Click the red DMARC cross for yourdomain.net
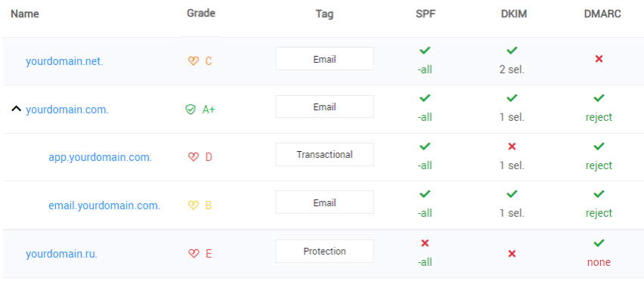Image resolution: width=644 pixels, height=281 pixels. 599,59
